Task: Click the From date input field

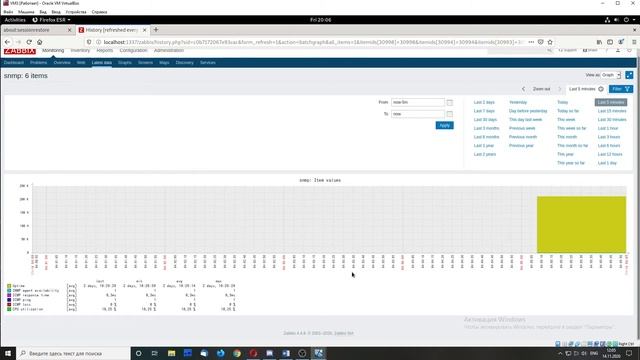Action: (418, 102)
